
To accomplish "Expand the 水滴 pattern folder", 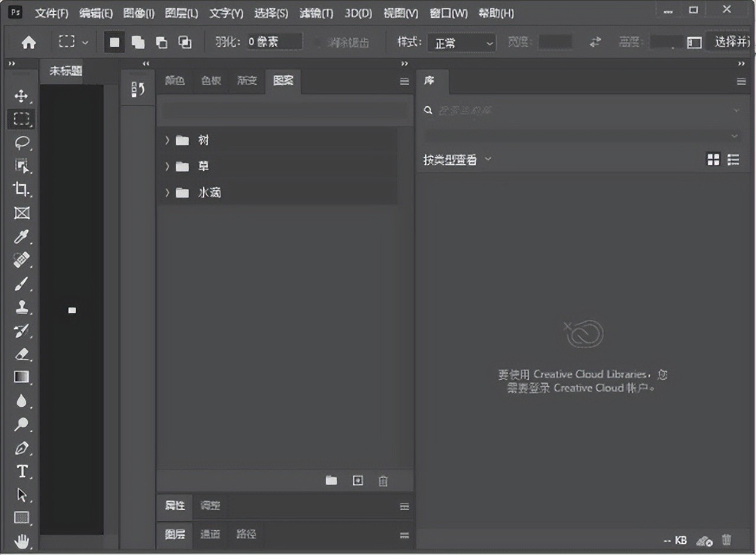I will 167,193.
